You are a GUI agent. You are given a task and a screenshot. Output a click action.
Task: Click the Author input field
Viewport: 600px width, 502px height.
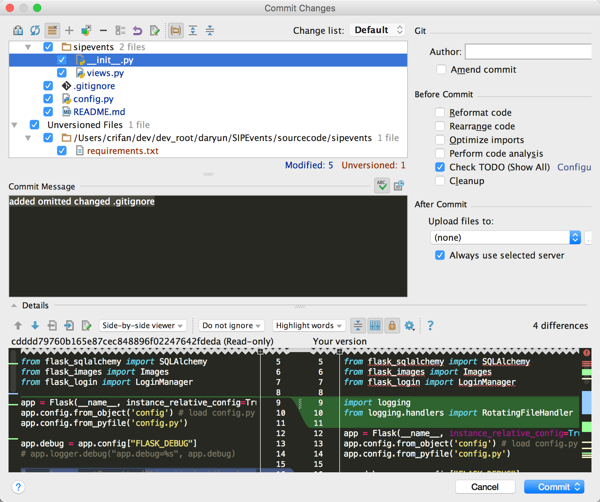(527, 51)
